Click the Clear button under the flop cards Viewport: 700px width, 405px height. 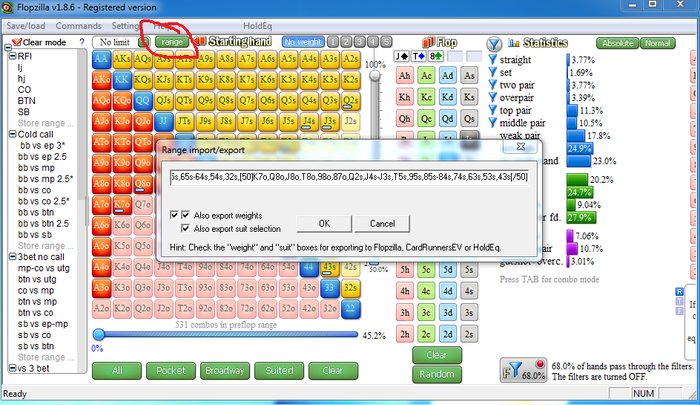pyautogui.click(x=437, y=355)
